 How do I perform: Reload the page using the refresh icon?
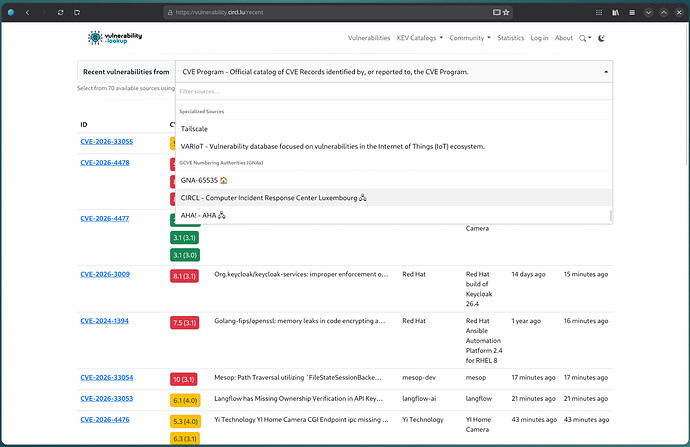[x=62, y=12]
